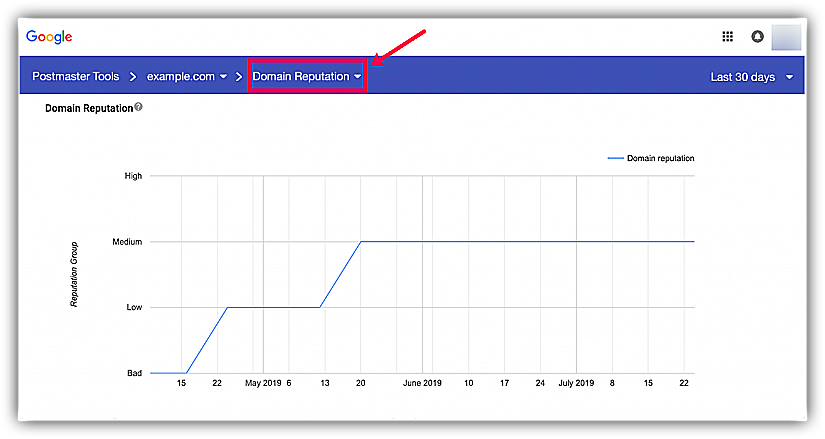Click the blue line swatch in chart legend
Screen dimensions: 825x439
coord(615,158)
